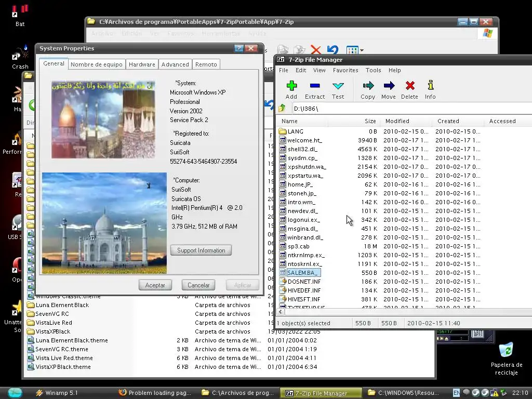This screenshot has height=399, width=532.
Task: Open the File menu in 7-Zip
Action: (283, 70)
